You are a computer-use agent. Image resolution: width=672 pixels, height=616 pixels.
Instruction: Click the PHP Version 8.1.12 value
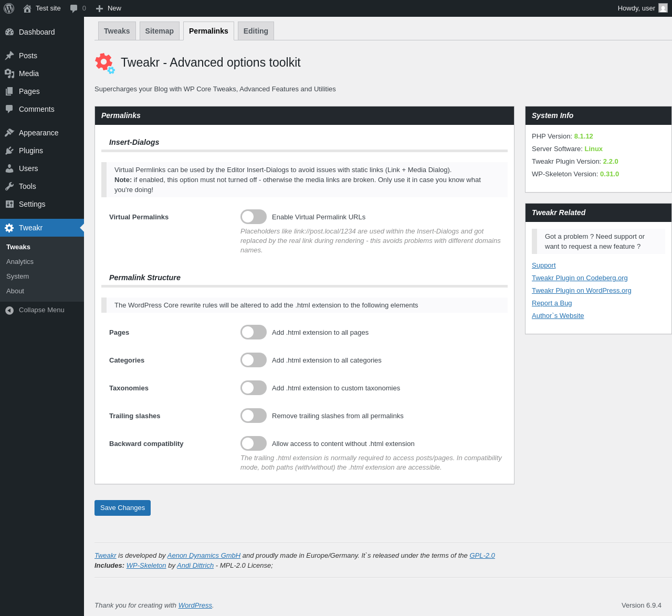(x=583, y=136)
